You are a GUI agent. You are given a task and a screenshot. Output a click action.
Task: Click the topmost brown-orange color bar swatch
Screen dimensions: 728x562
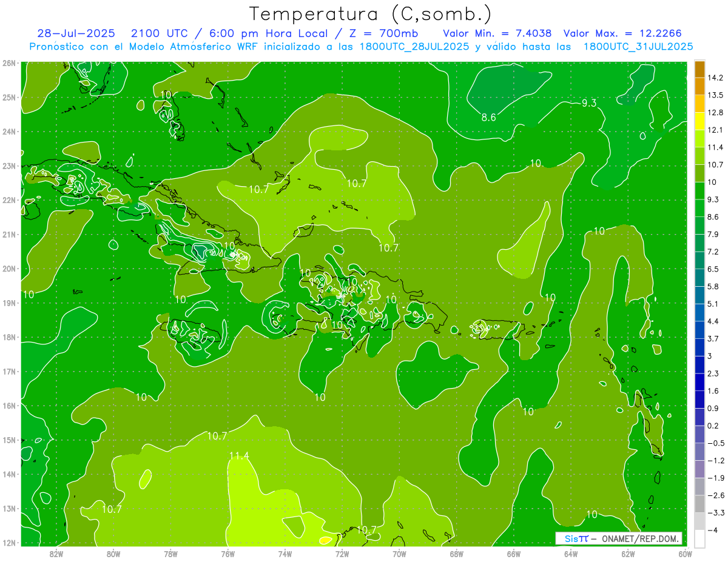click(699, 69)
